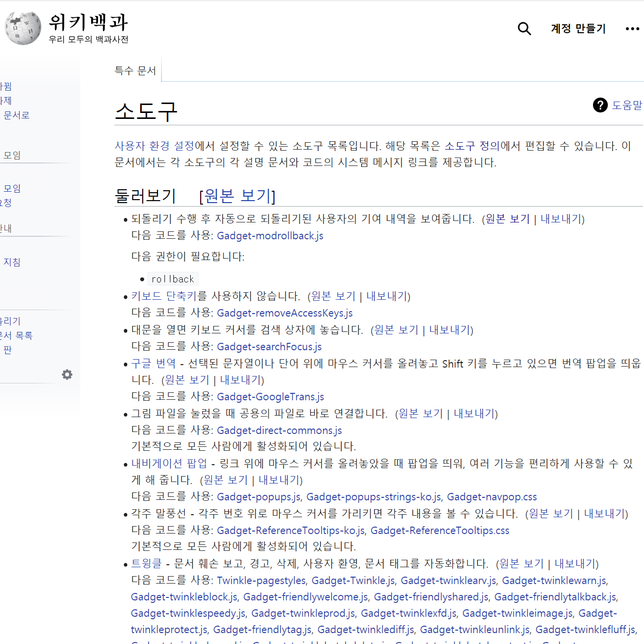Open Gadget-twinkleblock.js
This screenshot has width=644, height=644.
point(184,597)
